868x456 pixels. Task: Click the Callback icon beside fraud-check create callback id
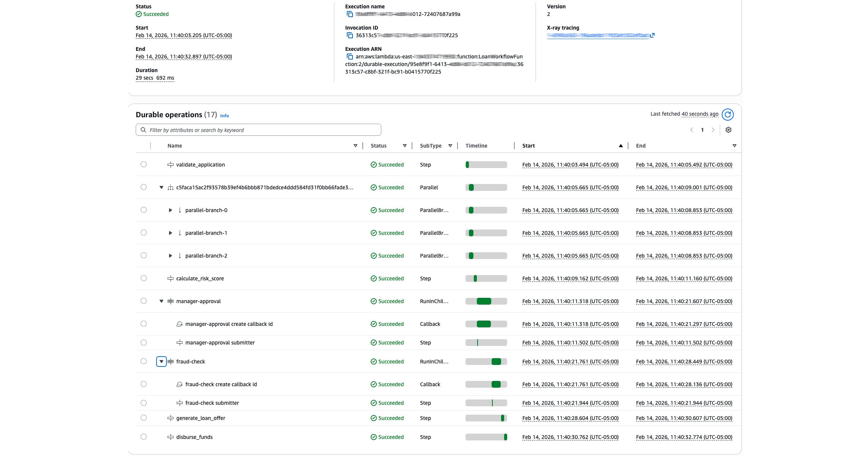[179, 384]
